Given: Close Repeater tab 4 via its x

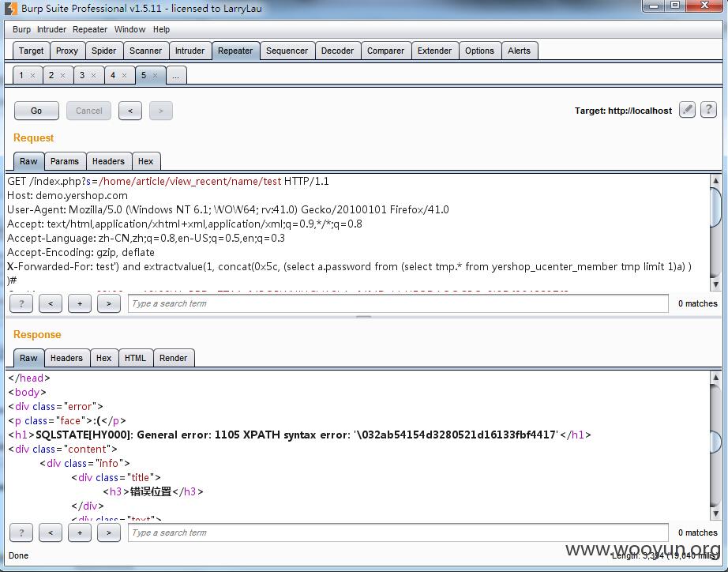Looking at the screenshot, I should [x=125, y=75].
